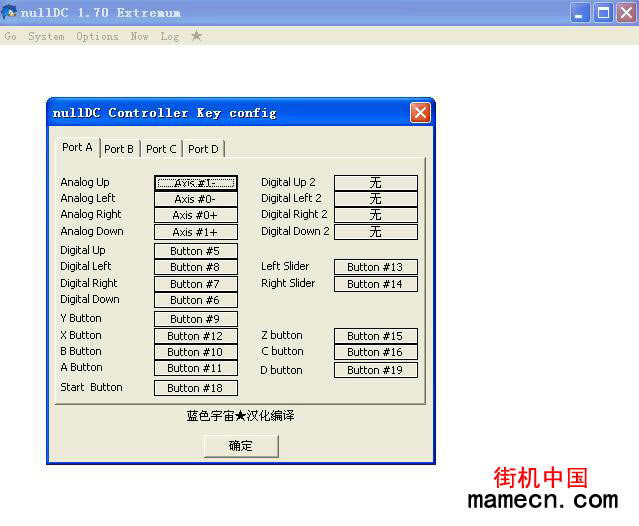
Task: Rebind Analog Left field Axis #0-
Action: 196,199
